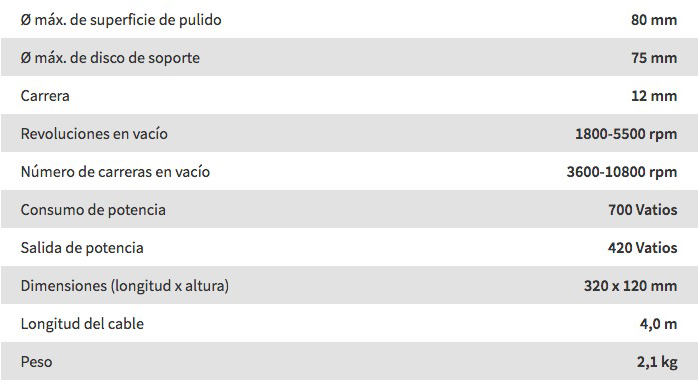
Task: Click the Carrera label
Action: click(x=45, y=96)
